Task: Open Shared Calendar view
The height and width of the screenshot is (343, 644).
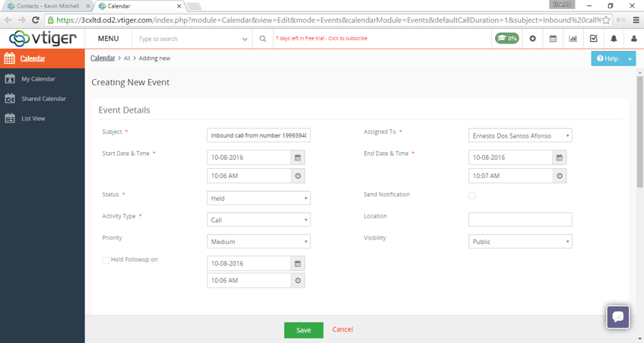Action: [43, 99]
